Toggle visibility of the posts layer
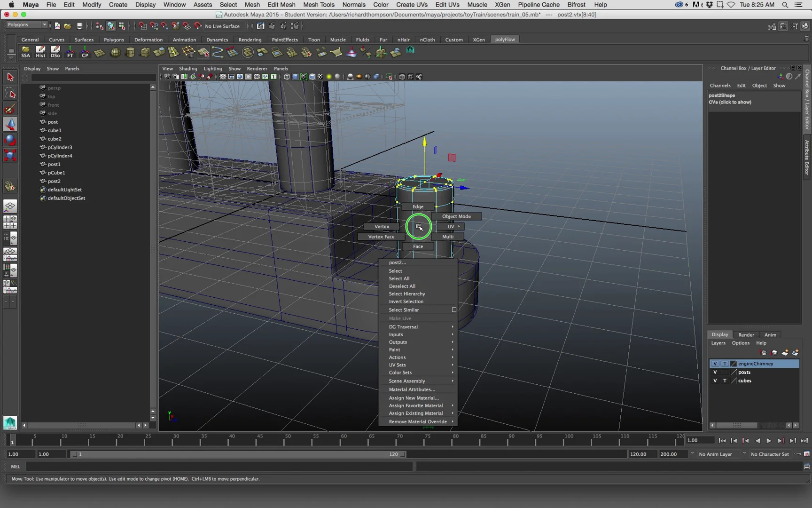The width and height of the screenshot is (812, 508). click(715, 372)
